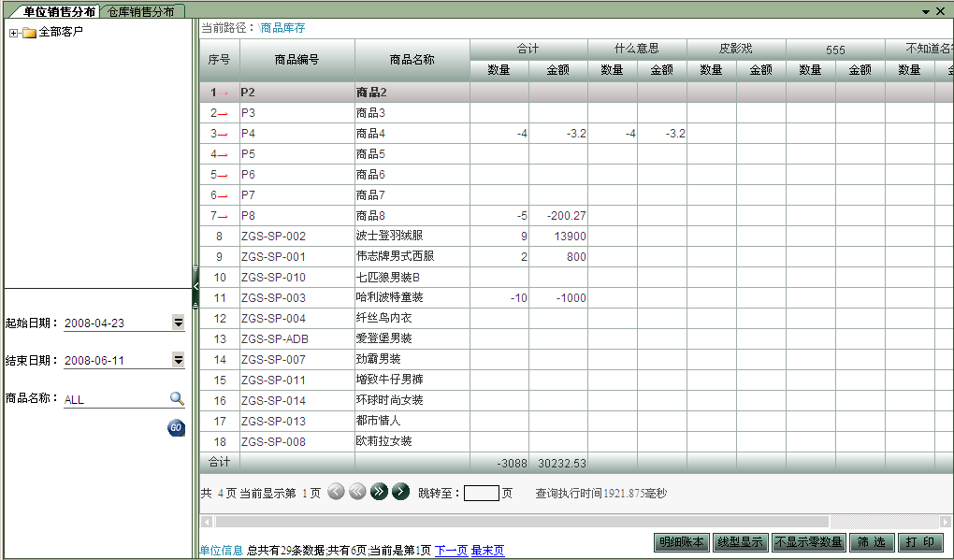
Task: Click the double-arrow last page icon
Action: point(379,492)
